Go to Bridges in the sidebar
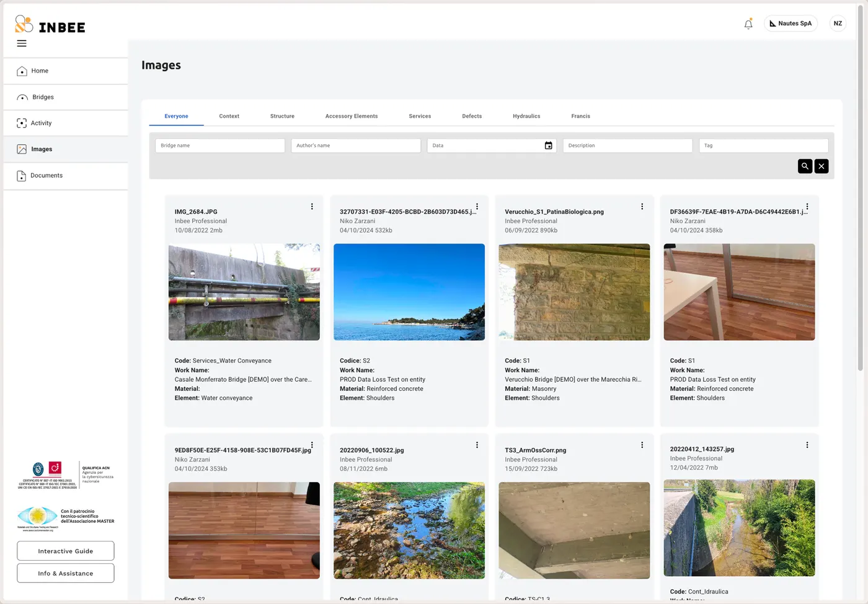This screenshot has height=604, width=868. coord(66,97)
